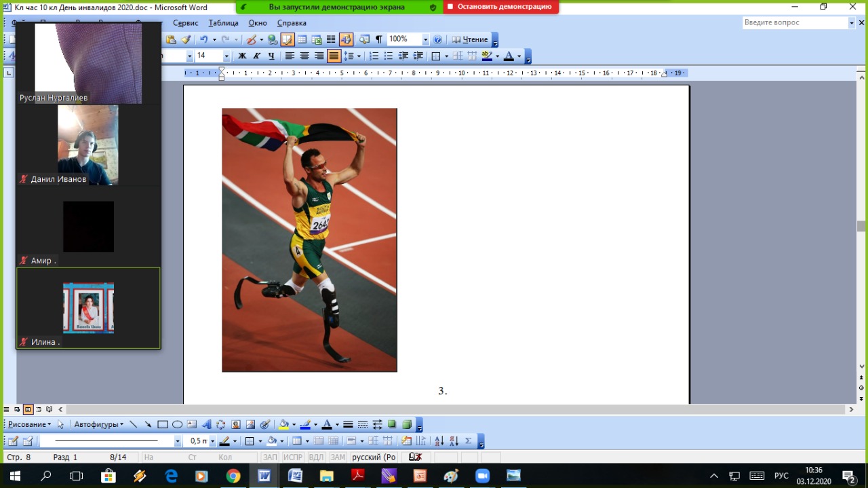This screenshot has width=868, height=488.
Task: Insert a table using the toolbar icon
Action: [x=302, y=39]
